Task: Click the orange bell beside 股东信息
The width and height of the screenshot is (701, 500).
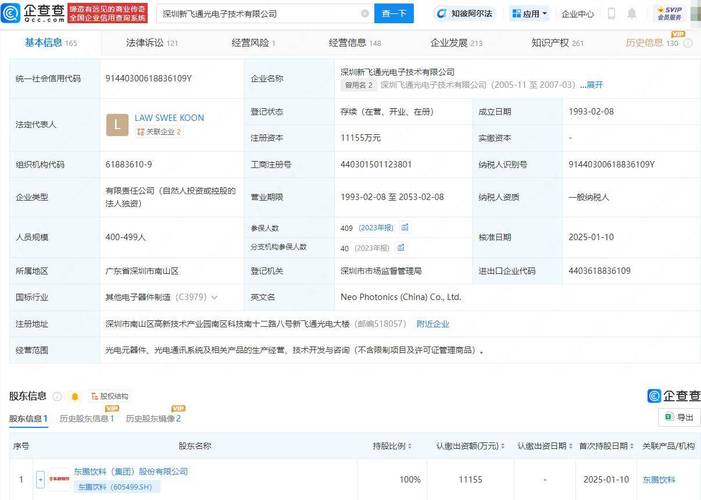Action: click(75, 396)
